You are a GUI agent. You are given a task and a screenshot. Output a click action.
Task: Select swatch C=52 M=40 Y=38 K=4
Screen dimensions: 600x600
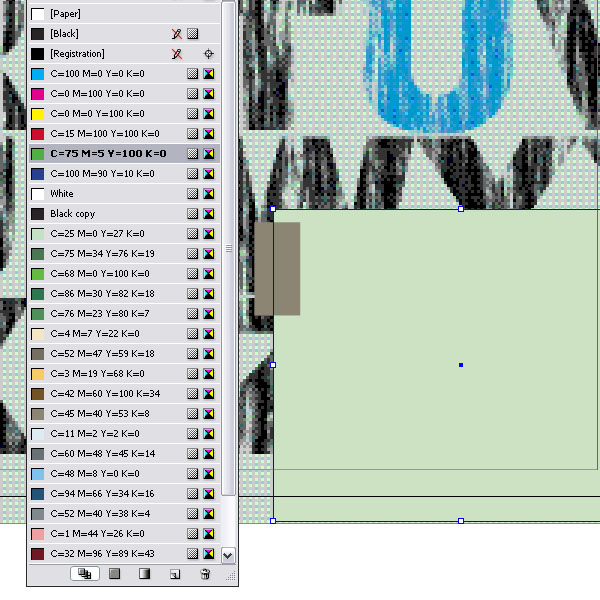(x=124, y=514)
